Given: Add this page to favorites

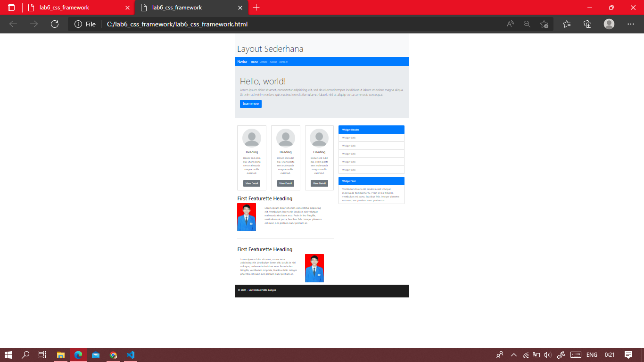Looking at the screenshot, I should 544,24.
